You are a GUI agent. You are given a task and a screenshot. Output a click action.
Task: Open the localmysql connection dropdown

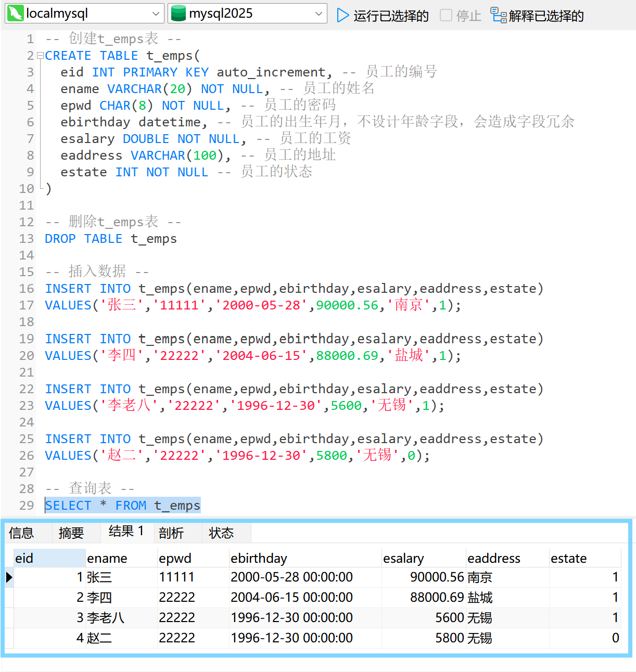156,14
